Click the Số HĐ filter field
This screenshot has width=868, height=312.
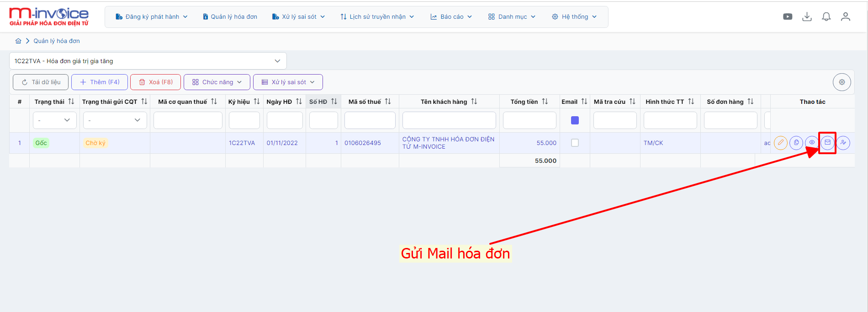[323, 120]
